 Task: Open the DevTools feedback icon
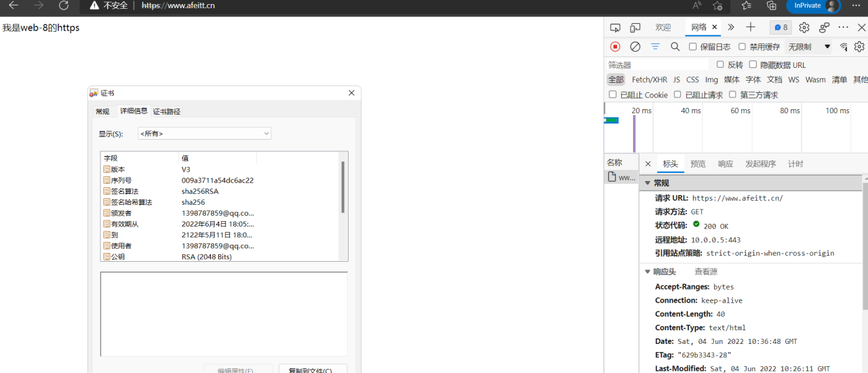825,28
